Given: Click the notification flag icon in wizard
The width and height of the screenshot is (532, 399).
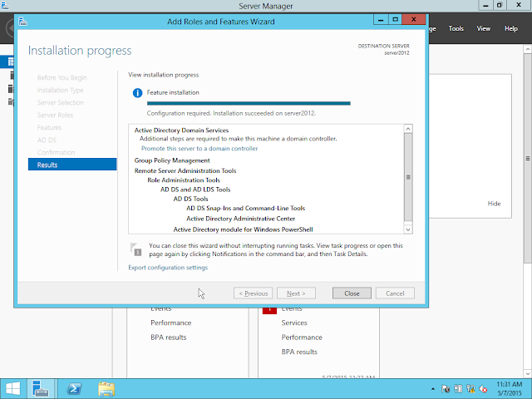Looking at the screenshot, I should click(135, 249).
